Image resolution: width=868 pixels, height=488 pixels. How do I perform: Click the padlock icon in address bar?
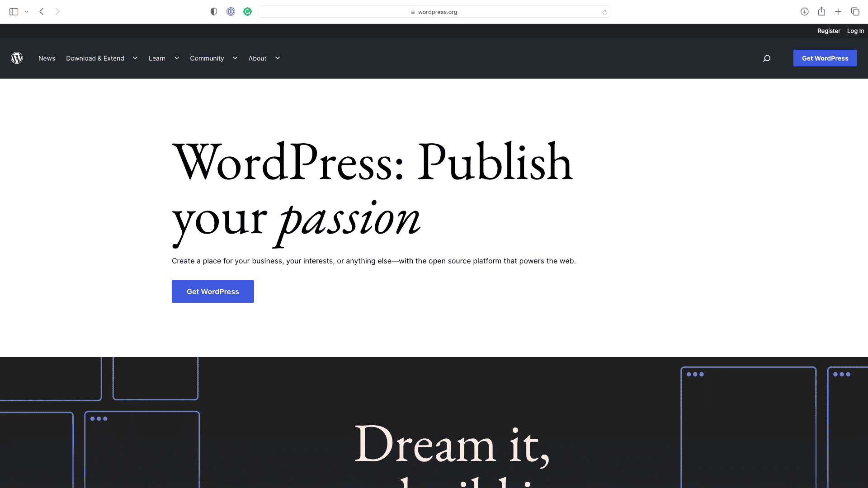[x=413, y=12]
